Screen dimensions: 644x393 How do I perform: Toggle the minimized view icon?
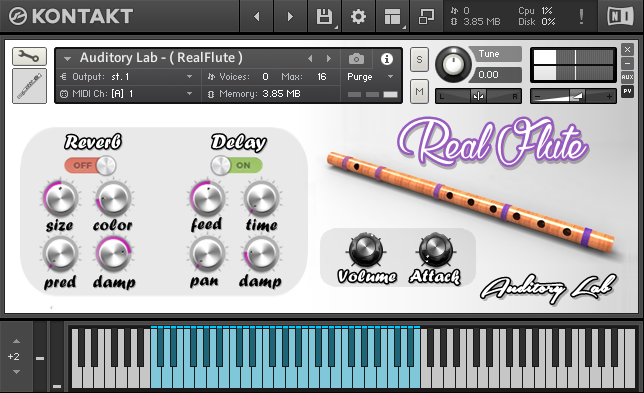coord(426,17)
